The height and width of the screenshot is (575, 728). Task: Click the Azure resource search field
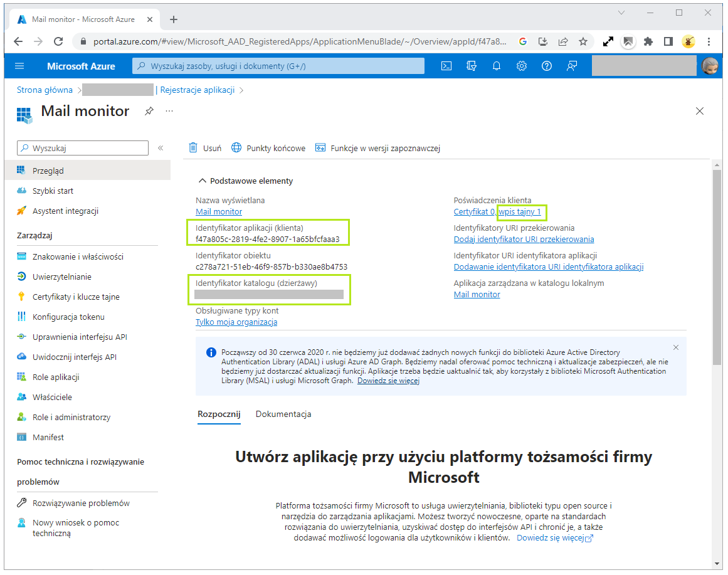click(278, 65)
